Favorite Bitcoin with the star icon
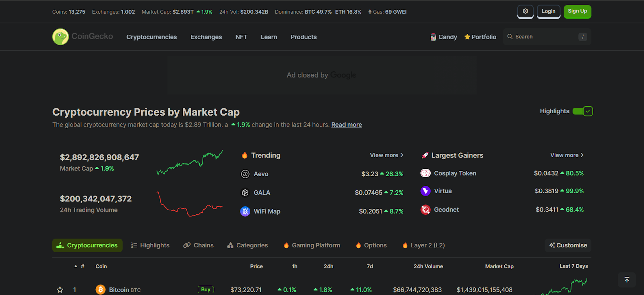644x295 pixels. pos(60,289)
